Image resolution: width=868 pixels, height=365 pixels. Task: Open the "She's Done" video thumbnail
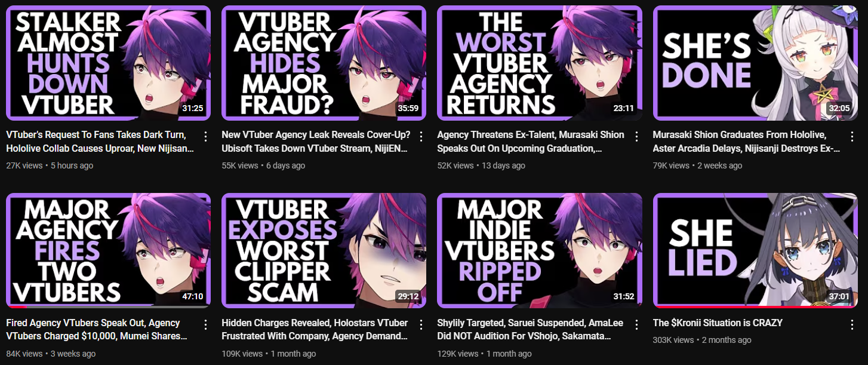(755, 63)
